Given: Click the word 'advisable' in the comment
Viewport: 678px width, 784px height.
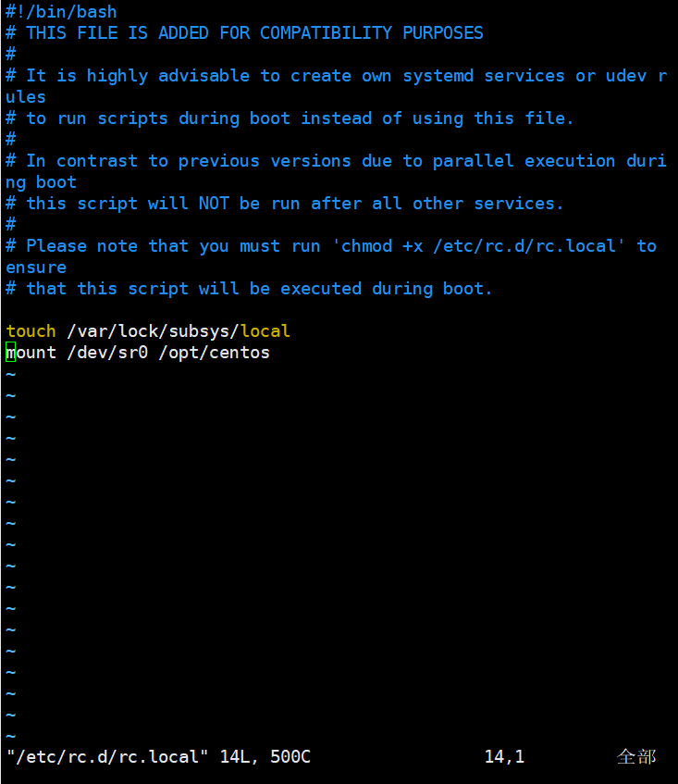Looking at the screenshot, I should coord(203,76).
